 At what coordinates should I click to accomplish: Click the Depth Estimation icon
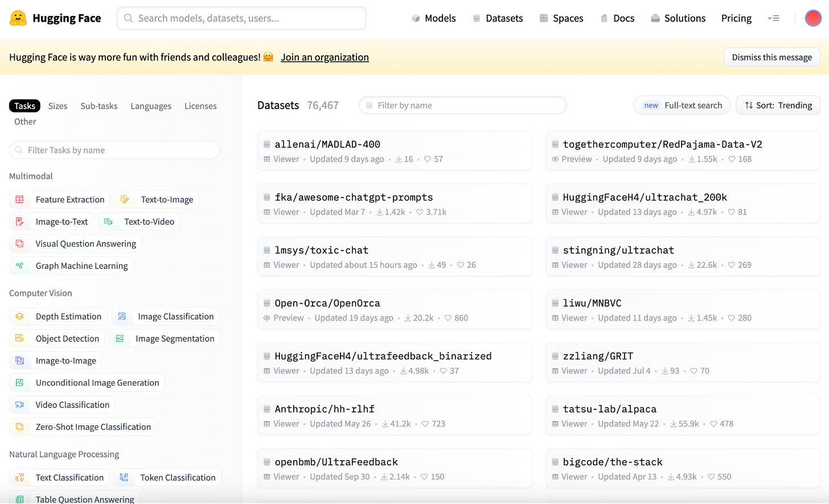pos(20,316)
